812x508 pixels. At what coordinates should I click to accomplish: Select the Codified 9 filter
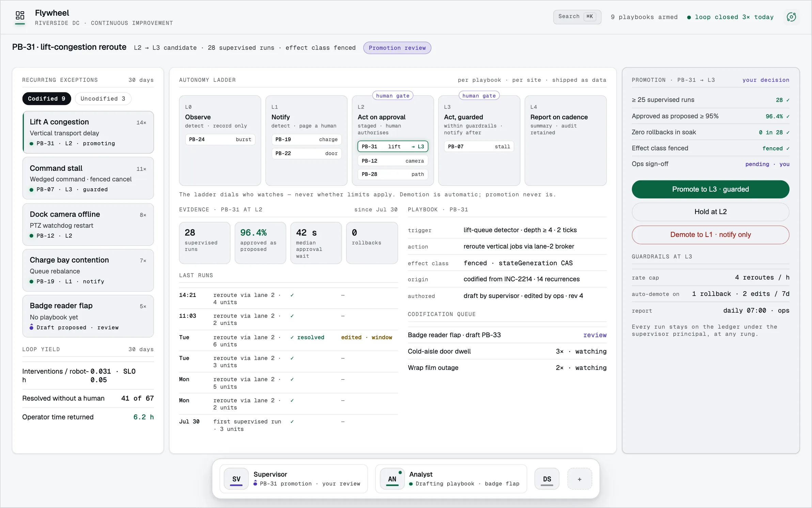point(47,99)
